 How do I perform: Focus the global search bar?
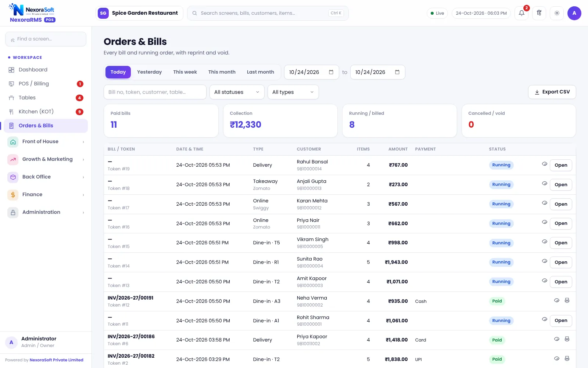pos(268,13)
